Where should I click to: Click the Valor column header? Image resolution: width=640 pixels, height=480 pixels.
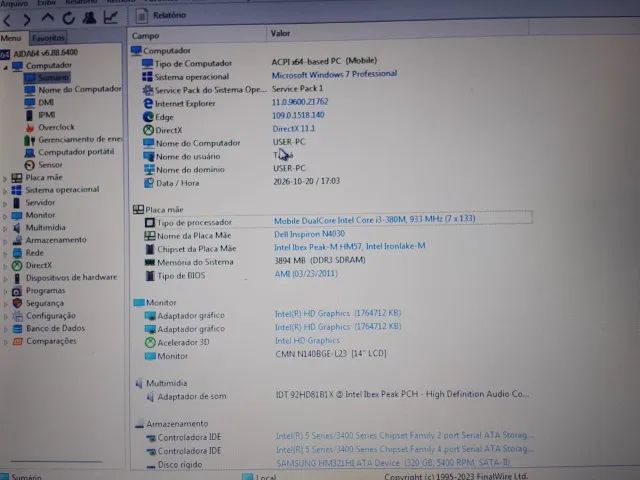(398, 33)
